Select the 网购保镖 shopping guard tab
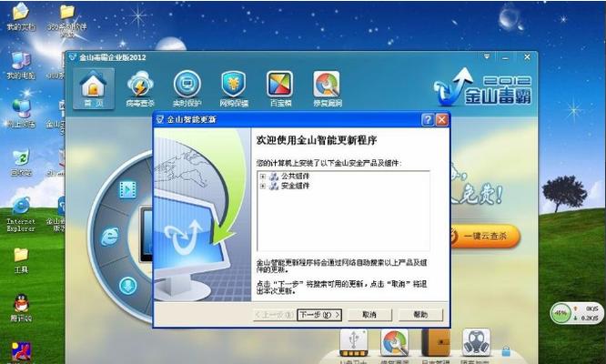The width and height of the screenshot is (606, 364). click(x=234, y=89)
